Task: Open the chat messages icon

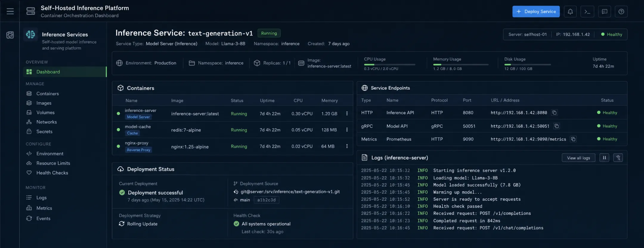Action: pyautogui.click(x=604, y=12)
